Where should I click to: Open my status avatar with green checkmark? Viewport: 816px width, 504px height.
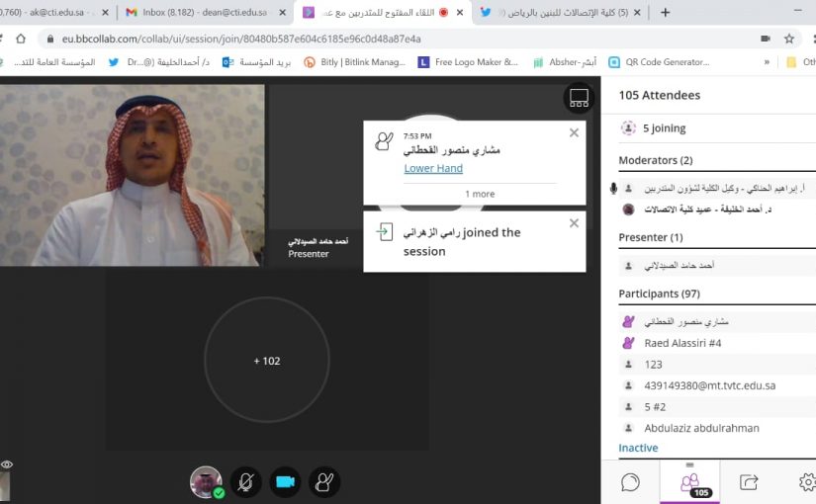click(206, 481)
